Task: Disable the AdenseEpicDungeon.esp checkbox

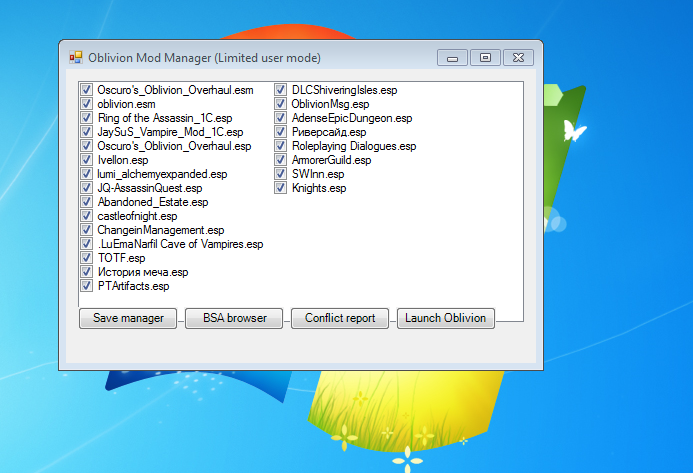Action: tap(280, 118)
